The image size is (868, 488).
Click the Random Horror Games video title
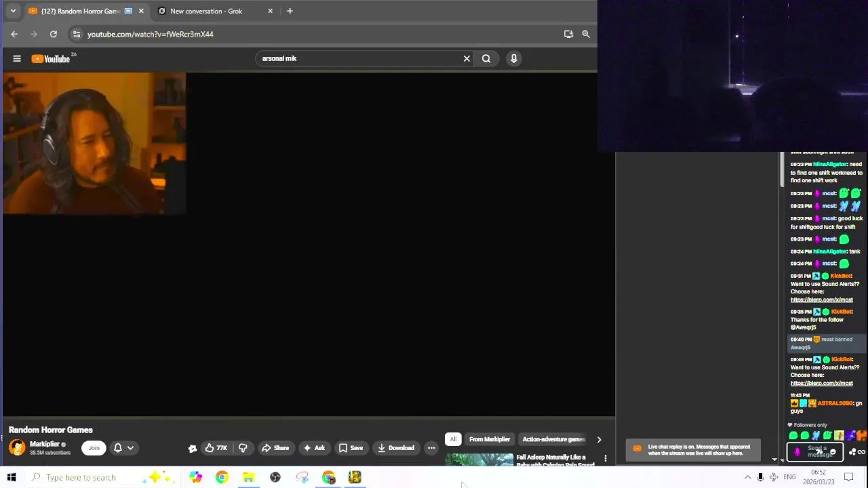point(51,430)
